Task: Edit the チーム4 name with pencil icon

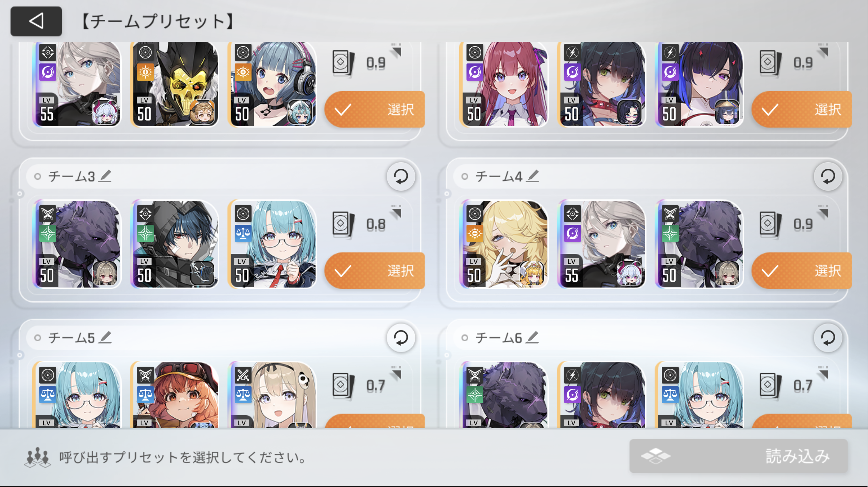Action: click(x=532, y=176)
